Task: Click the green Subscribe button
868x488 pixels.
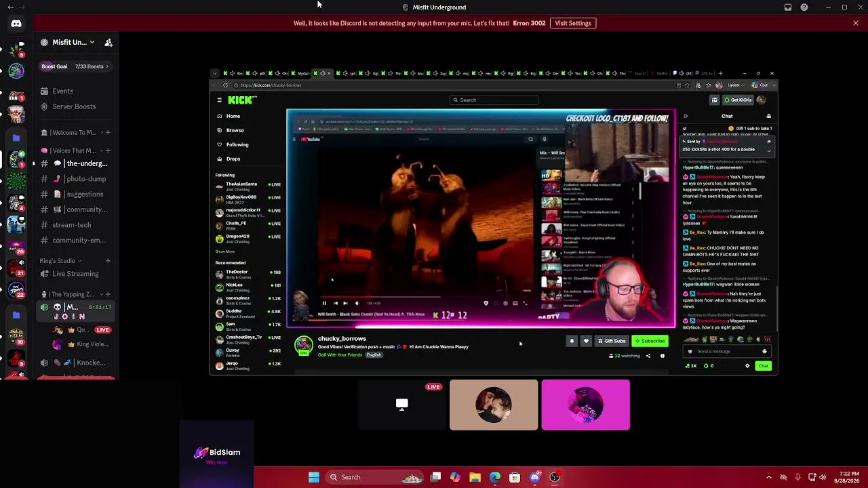Action: [x=650, y=341]
